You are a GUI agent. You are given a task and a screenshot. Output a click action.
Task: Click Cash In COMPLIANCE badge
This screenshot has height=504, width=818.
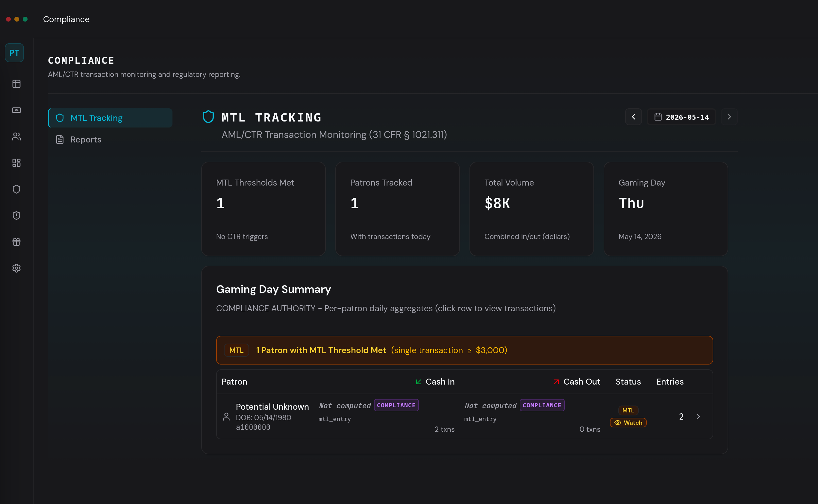coord(396,405)
